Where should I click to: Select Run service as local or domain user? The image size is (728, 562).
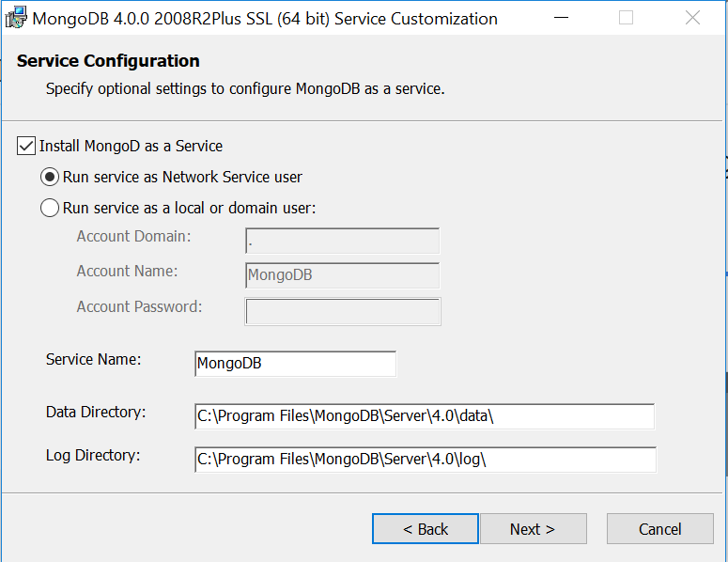coord(51,209)
